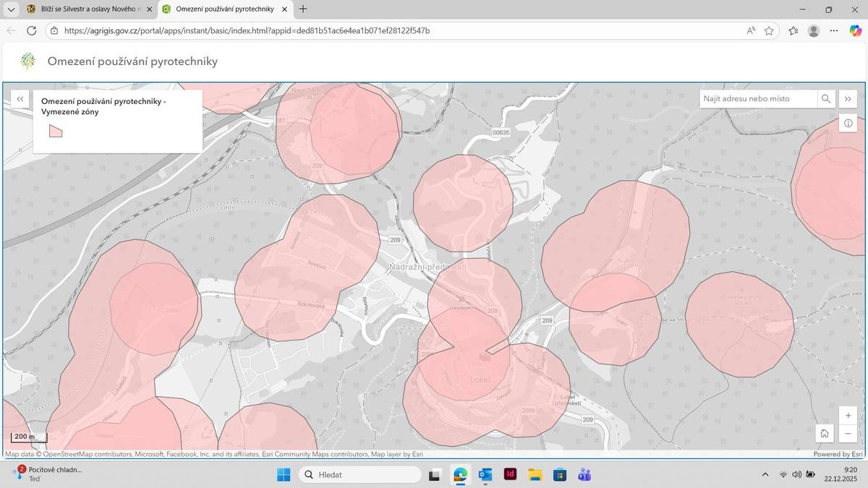Image resolution: width=868 pixels, height=488 pixels.
Task: Open the Powered by Esri link
Action: 838,454
